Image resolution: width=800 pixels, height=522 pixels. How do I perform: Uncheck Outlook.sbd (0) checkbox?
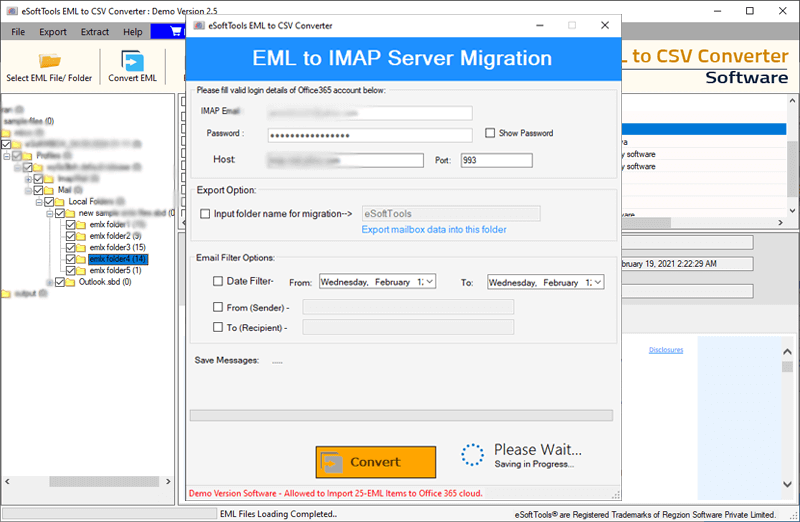tap(60, 282)
